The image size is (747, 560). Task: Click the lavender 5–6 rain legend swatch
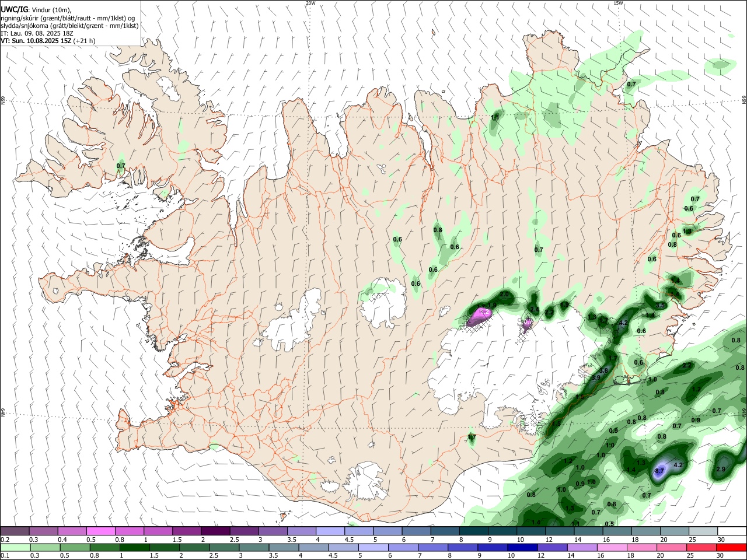[373, 547]
